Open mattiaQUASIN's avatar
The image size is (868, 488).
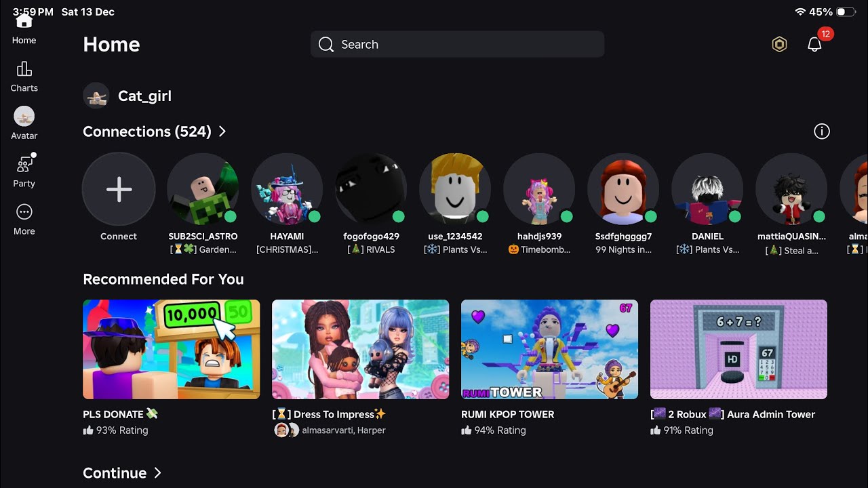click(791, 189)
